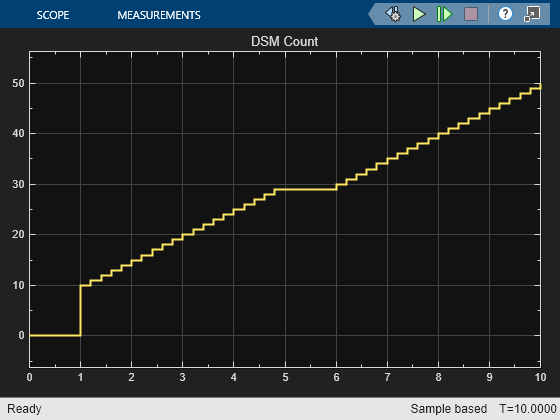Switch to the SCOPE tab

53,15
